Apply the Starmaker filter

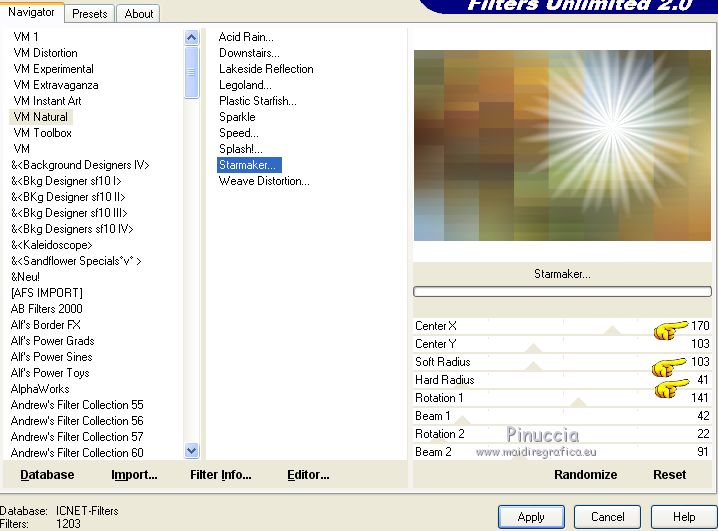point(531,517)
